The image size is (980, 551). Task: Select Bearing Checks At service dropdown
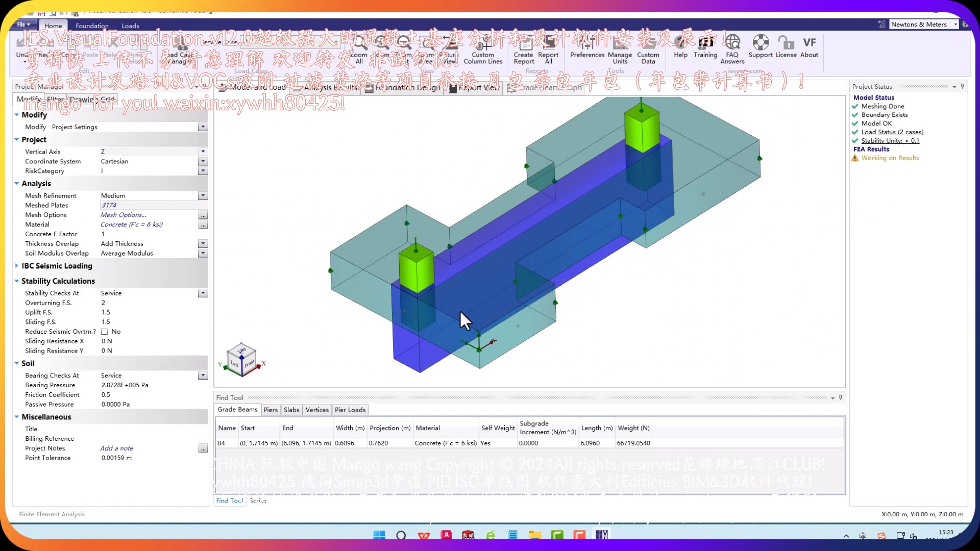pos(202,375)
